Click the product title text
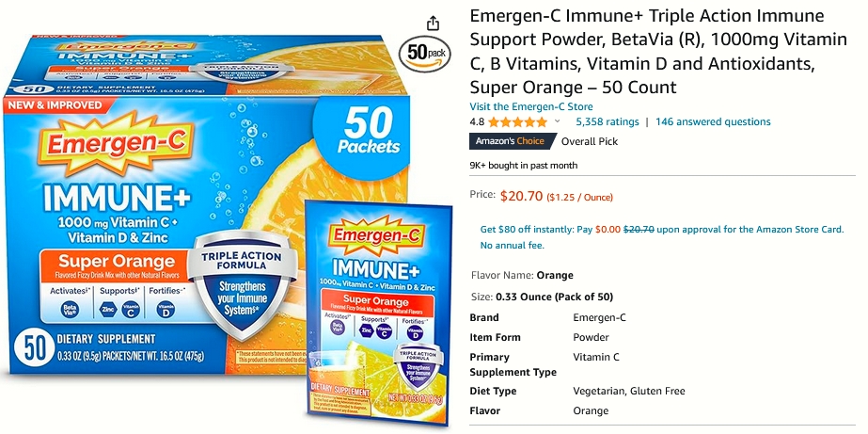The height and width of the screenshot is (434, 868). 658,52
